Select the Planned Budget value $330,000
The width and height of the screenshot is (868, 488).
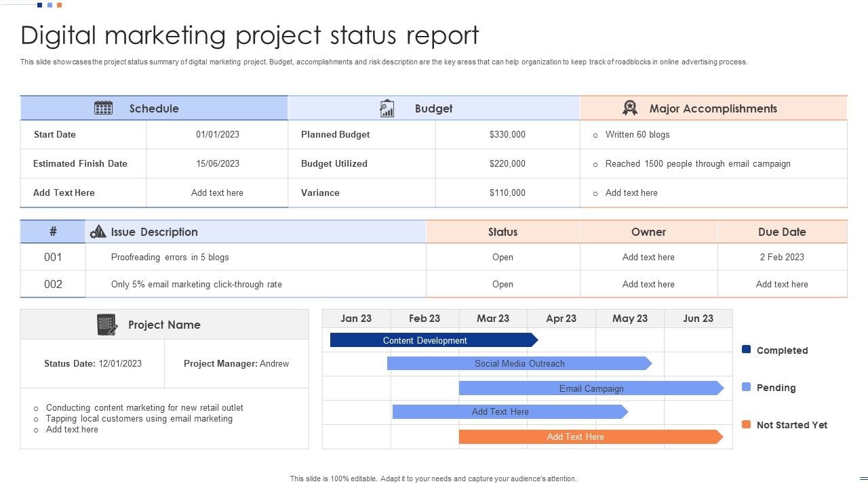(507, 135)
